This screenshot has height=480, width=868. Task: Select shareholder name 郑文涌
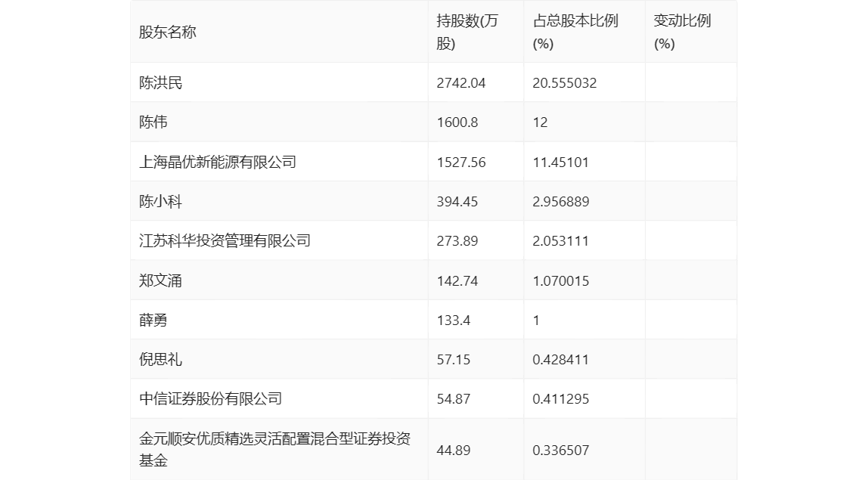click(x=160, y=280)
